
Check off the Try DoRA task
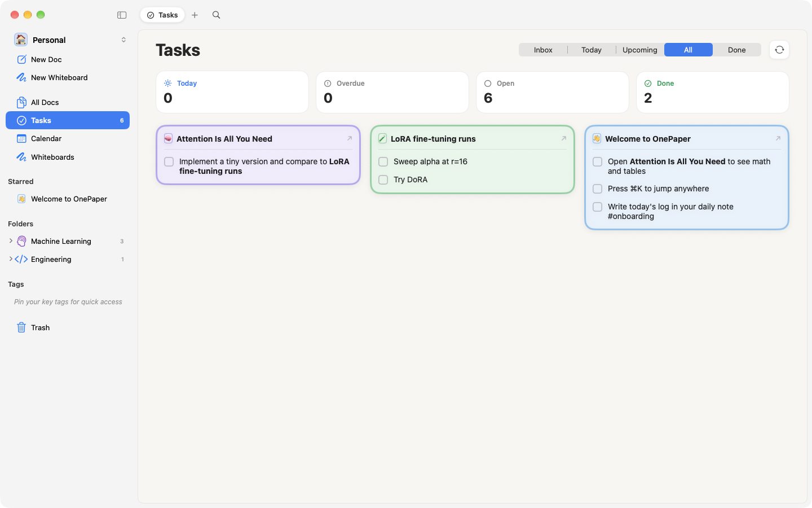tap(383, 179)
